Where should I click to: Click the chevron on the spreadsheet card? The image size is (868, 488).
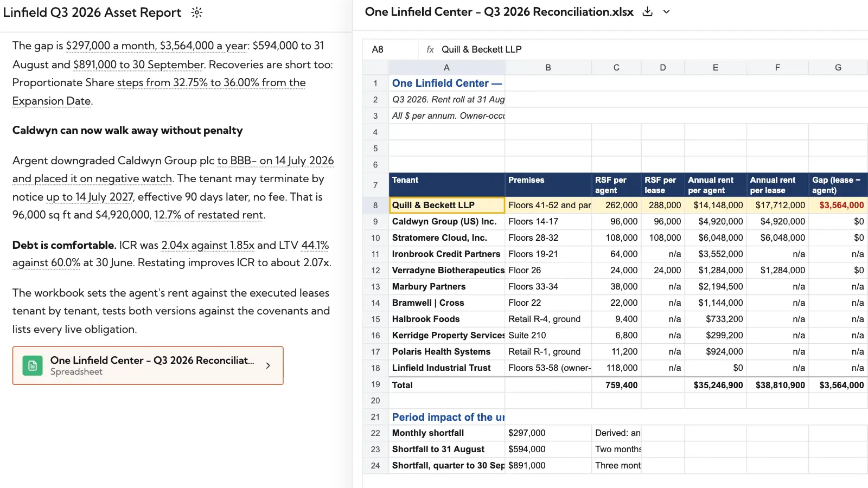point(268,365)
